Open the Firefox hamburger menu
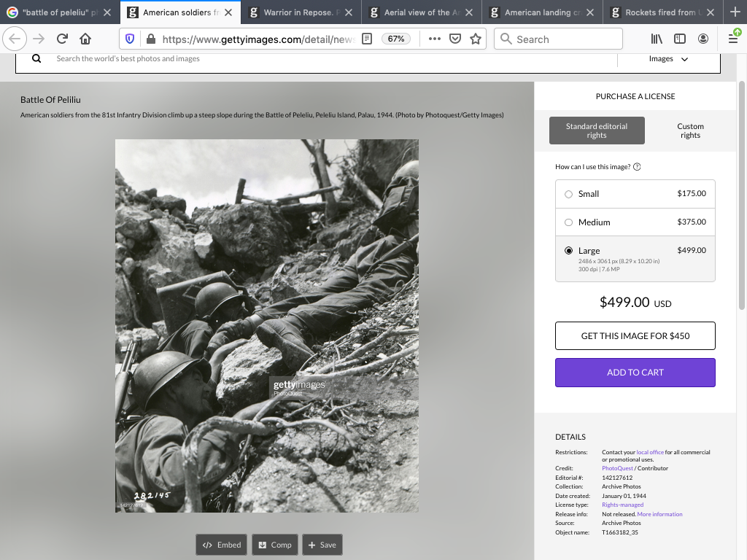Image resolution: width=747 pixels, height=560 pixels. click(x=733, y=39)
